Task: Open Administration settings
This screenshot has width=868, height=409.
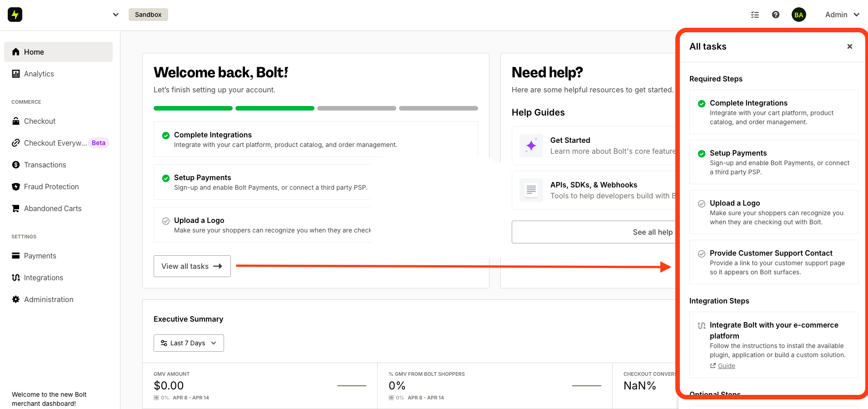Action: coord(58,299)
